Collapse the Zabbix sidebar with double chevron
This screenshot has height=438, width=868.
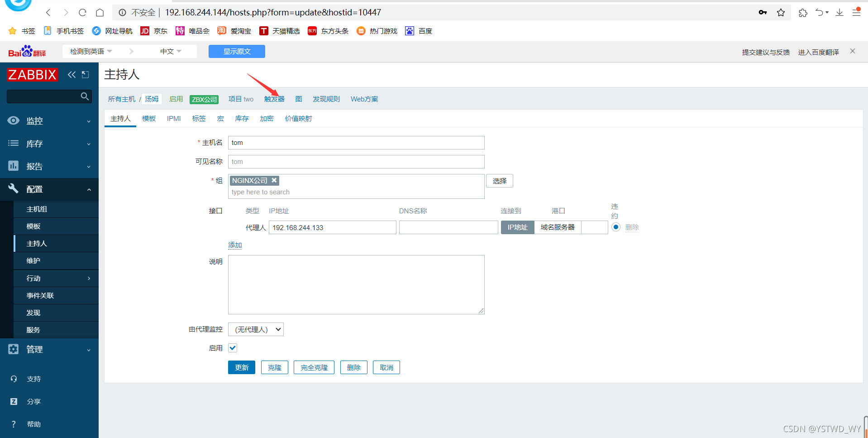[x=72, y=75]
